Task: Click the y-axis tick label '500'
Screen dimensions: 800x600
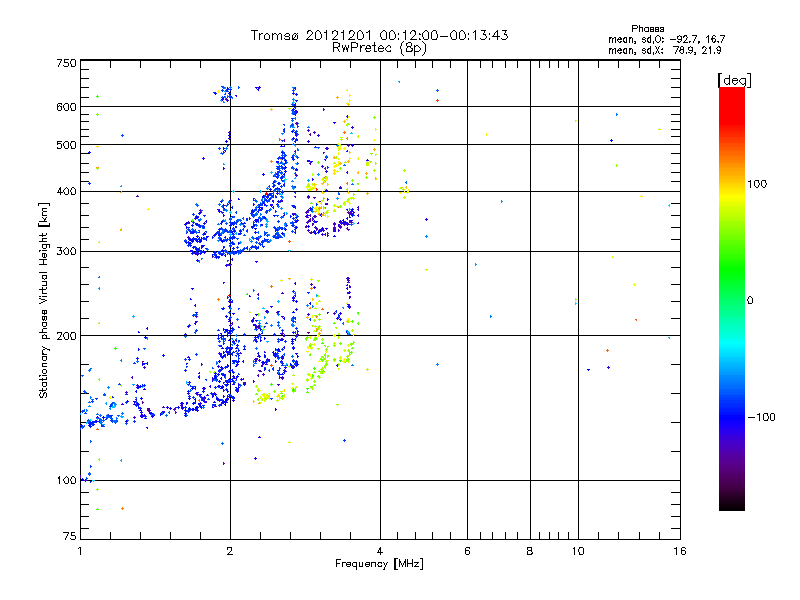Action: [66, 145]
